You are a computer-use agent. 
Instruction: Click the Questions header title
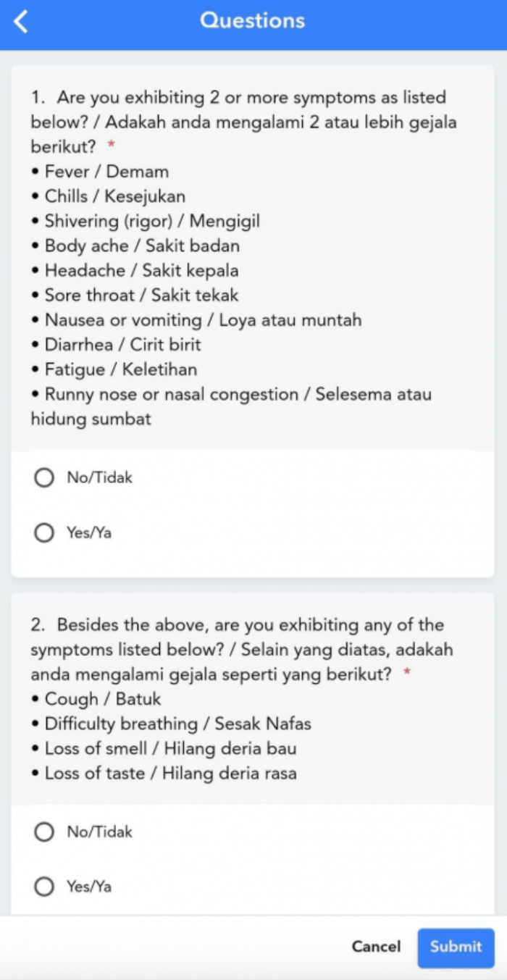coord(252,20)
